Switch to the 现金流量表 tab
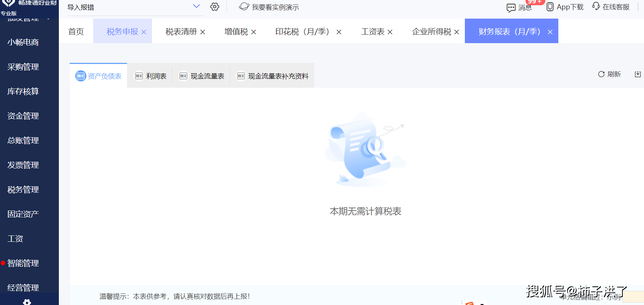Viewport: 644px width, 305px height. coord(202,76)
